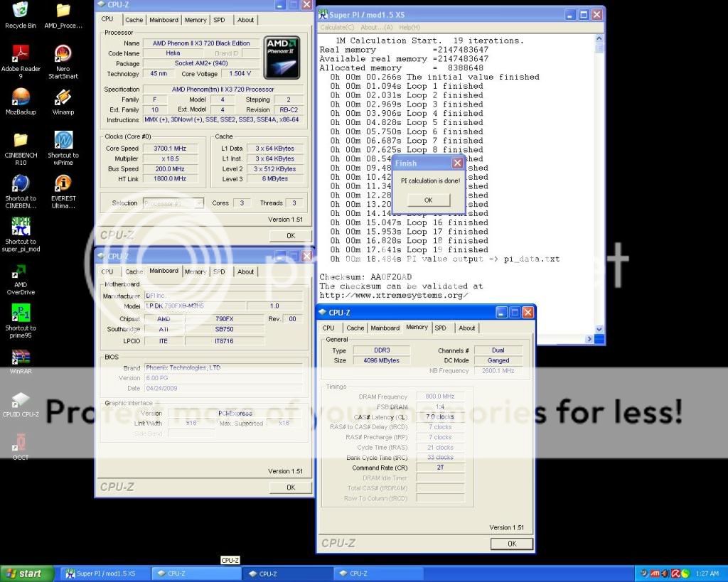Switch to Cache tab in top CPU-Z window
The image size is (728, 582).
134,20
